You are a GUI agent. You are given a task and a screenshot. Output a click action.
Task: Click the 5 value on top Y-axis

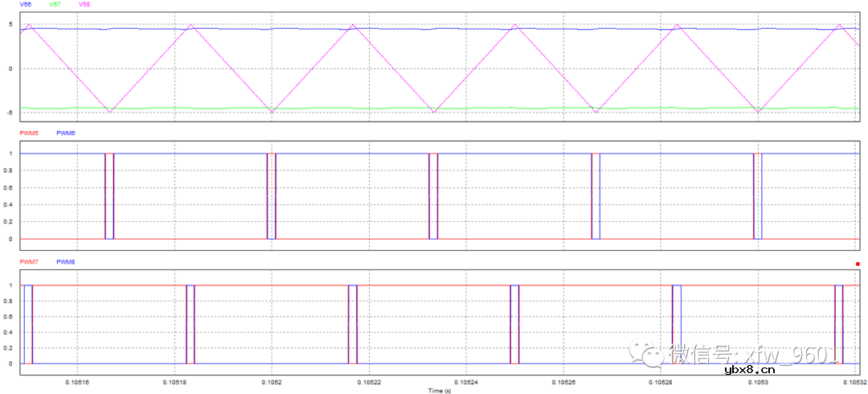(10, 26)
